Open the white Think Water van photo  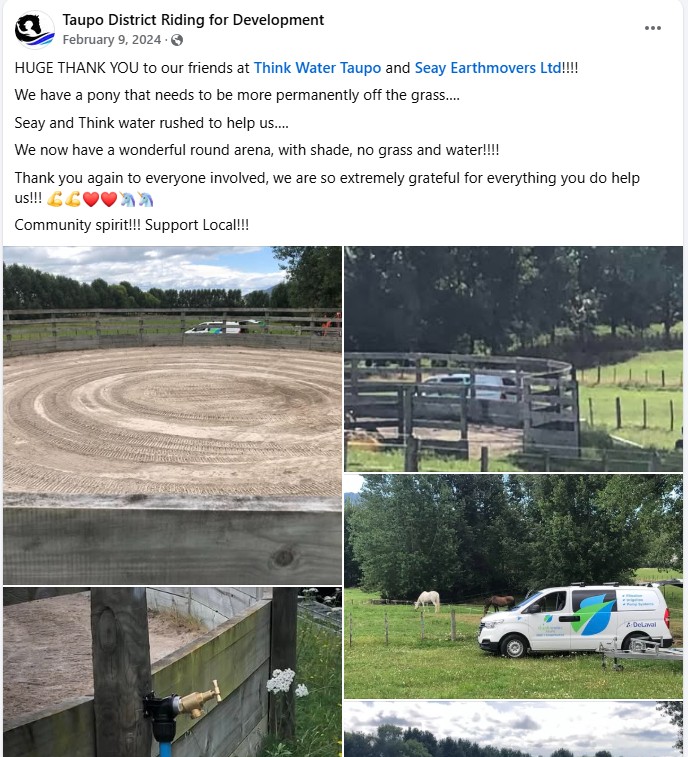[x=513, y=586]
